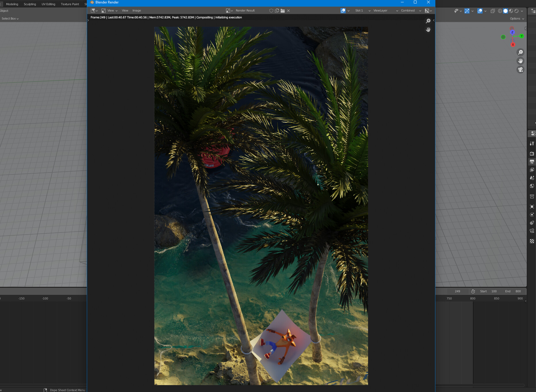Image resolution: width=536 pixels, height=392 pixels.
Task: Click frame 850 on the timeline ruler
Action: pyautogui.click(x=496, y=298)
